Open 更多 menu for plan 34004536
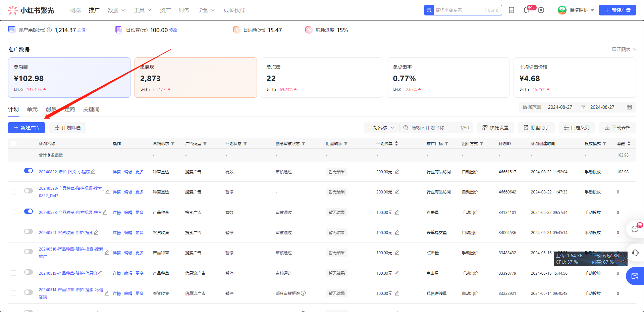The height and width of the screenshot is (312, 644). click(140, 233)
